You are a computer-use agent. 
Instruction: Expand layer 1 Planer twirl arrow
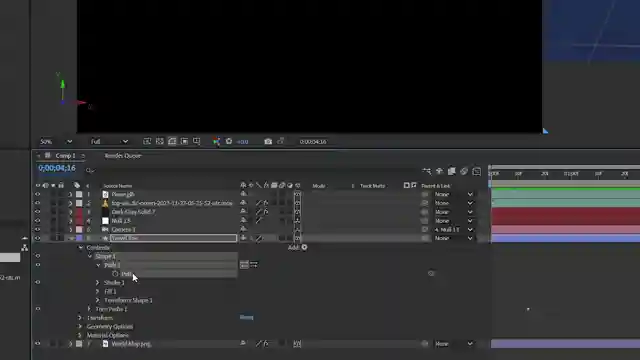(x=70, y=194)
